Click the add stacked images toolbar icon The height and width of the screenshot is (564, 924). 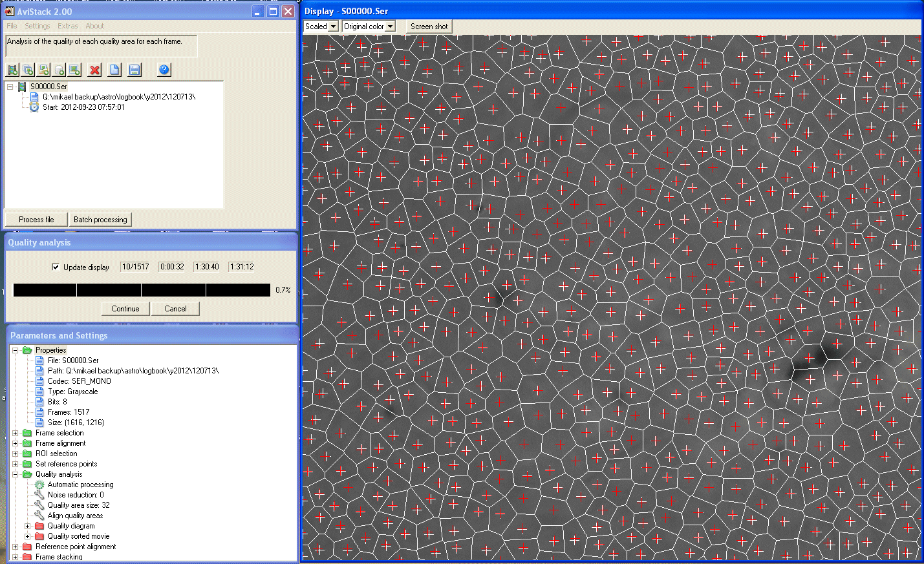(28, 70)
